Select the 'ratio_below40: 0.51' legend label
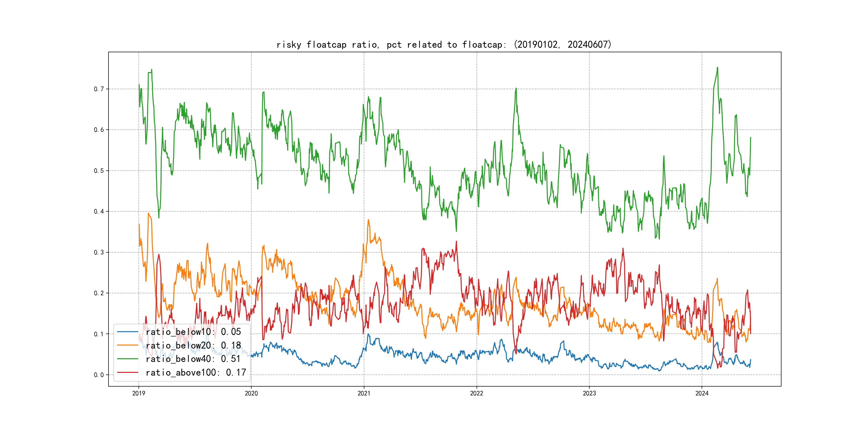The image size is (868, 434). 193,359
